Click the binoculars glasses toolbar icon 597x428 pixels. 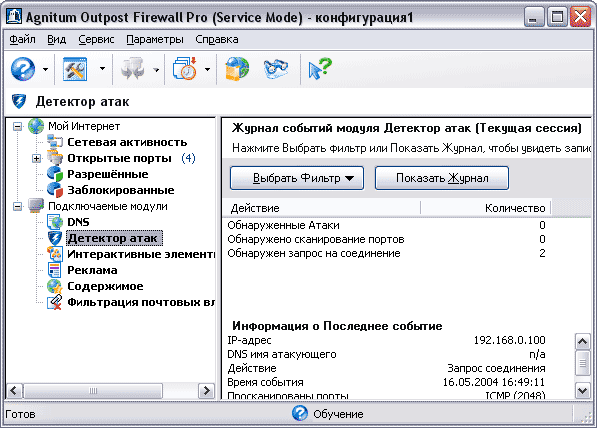[276, 69]
